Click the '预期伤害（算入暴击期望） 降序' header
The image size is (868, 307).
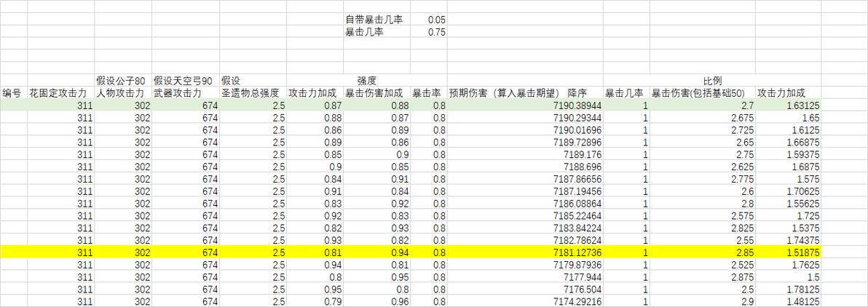pyautogui.click(x=525, y=92)
